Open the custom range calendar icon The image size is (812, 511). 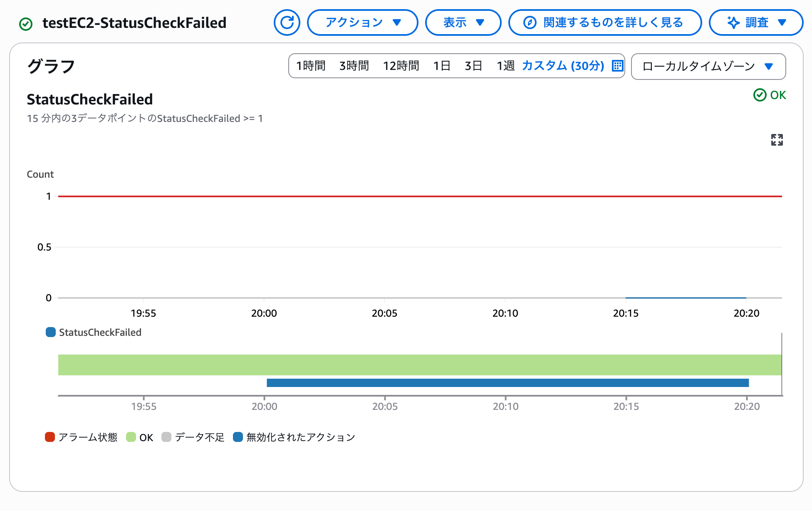[617, 66]
